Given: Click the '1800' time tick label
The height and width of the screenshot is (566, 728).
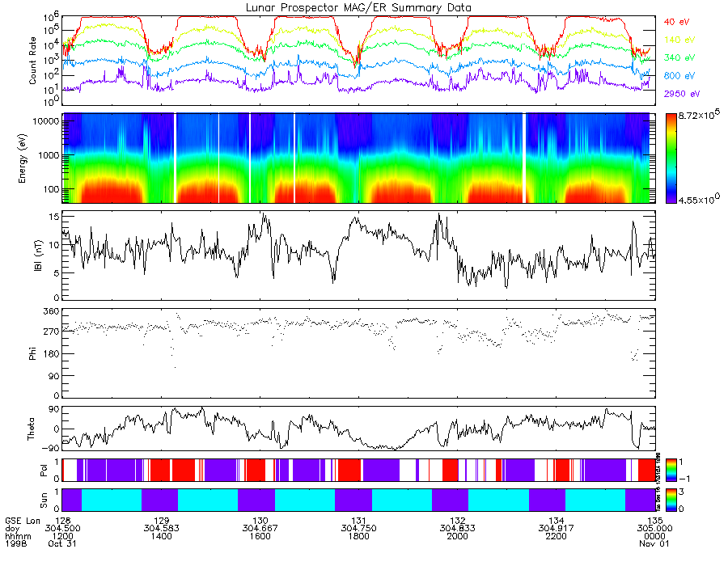Looking at the screenshot, I should pos(358,536).
